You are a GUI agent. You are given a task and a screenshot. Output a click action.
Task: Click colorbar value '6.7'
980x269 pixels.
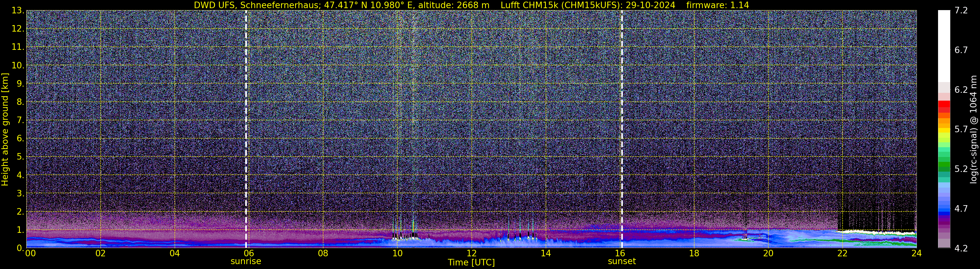coord(961,50)
